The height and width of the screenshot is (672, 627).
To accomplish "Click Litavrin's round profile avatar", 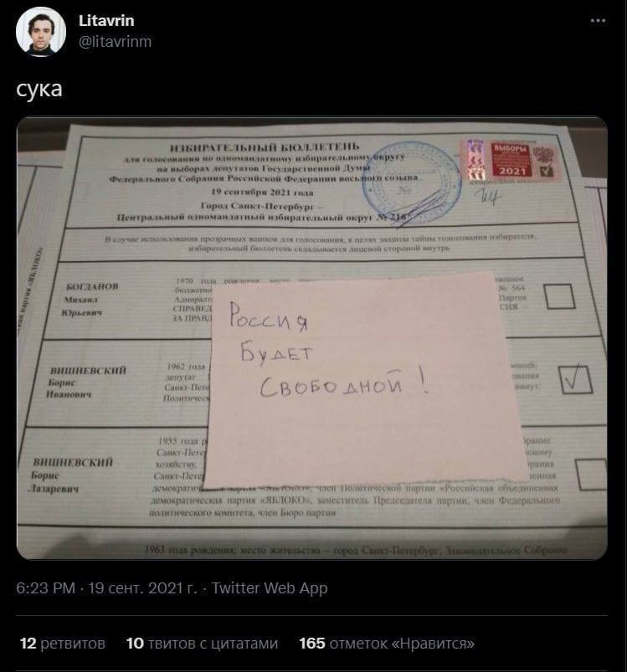I will coord(41,31).
